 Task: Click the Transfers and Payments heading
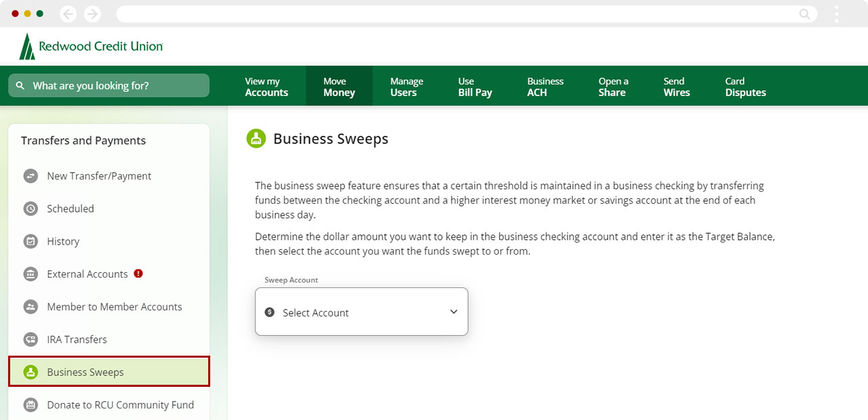[83, 140]
